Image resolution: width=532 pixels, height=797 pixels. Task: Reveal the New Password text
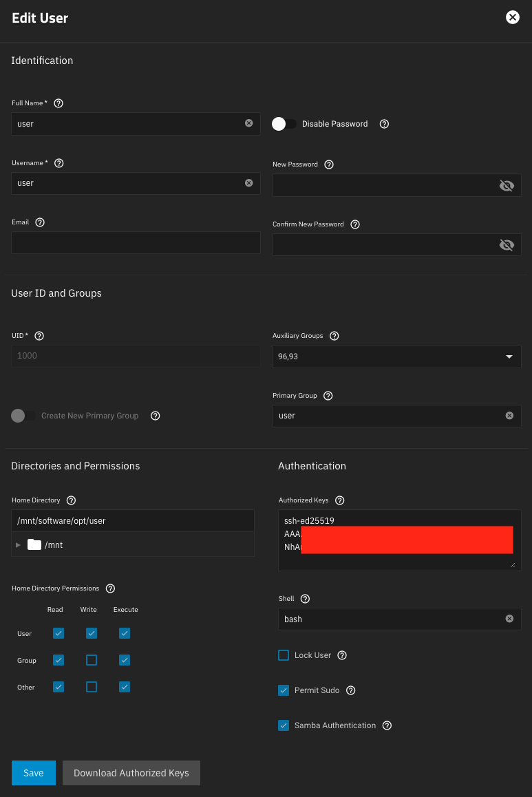pyautogui.click(x=507, y=185)
